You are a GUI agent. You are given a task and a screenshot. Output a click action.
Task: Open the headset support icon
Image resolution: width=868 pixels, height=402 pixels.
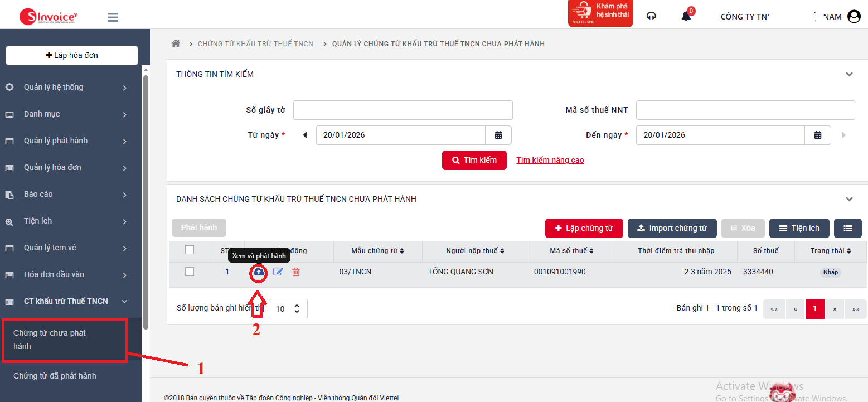[651, 16]
